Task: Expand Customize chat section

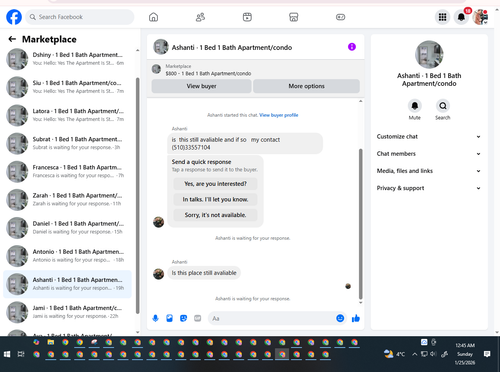Action: coord(429,137)
